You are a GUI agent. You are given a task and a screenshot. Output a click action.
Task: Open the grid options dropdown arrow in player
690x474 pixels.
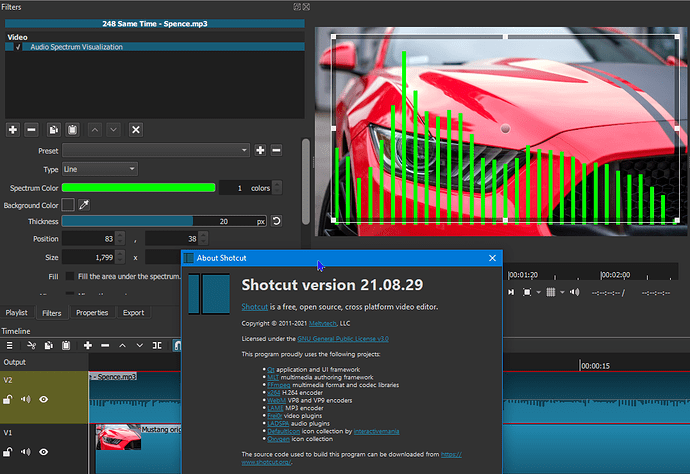coord(562,292)
